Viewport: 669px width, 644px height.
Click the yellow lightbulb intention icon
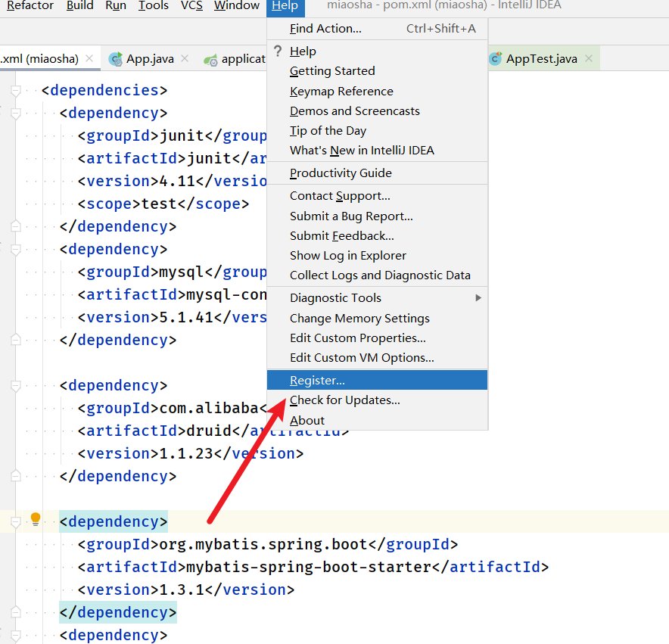click(x=35, y=519)
